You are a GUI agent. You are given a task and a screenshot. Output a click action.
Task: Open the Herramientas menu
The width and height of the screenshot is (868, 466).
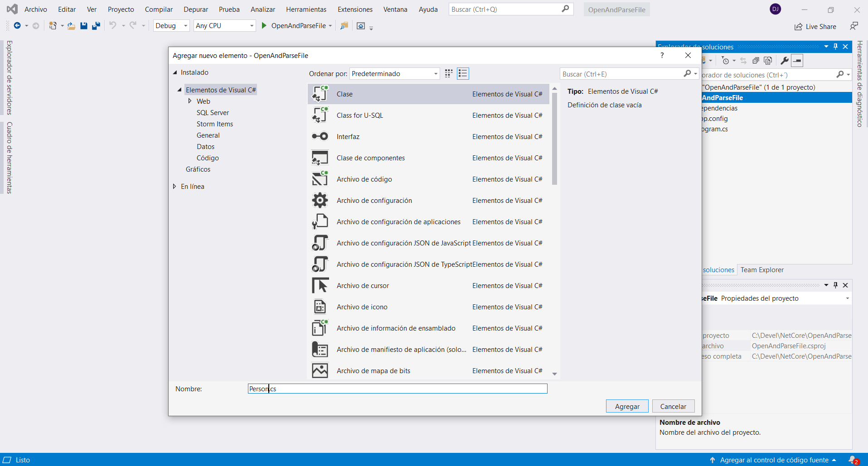[306, 10]
